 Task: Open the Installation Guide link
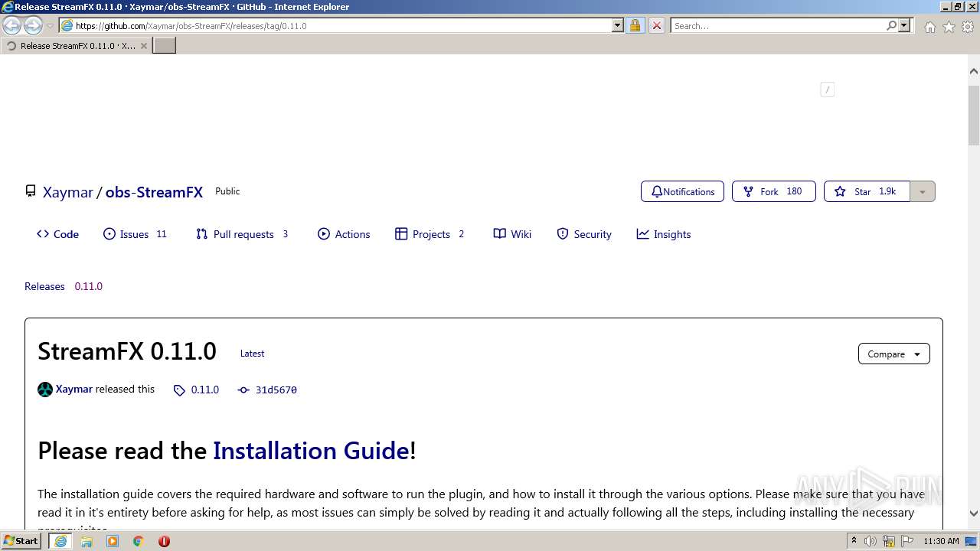click(311, 450)
